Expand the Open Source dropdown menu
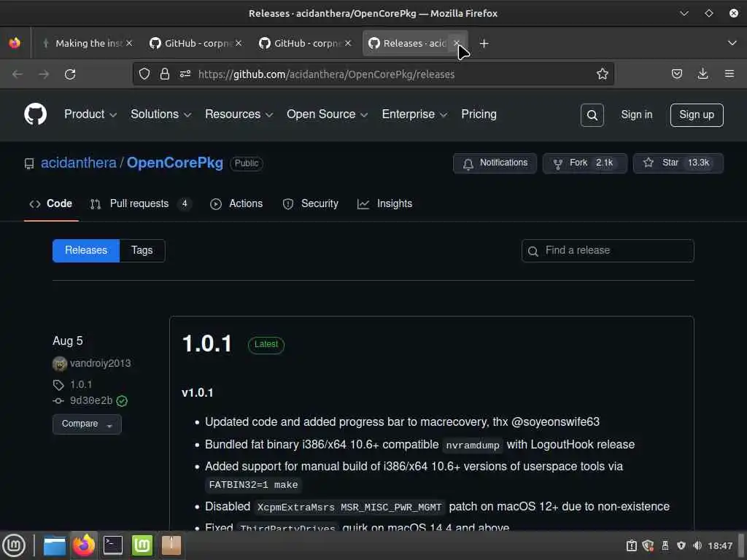The width and height of the screenshot is (747, 560). click(327, 114)
